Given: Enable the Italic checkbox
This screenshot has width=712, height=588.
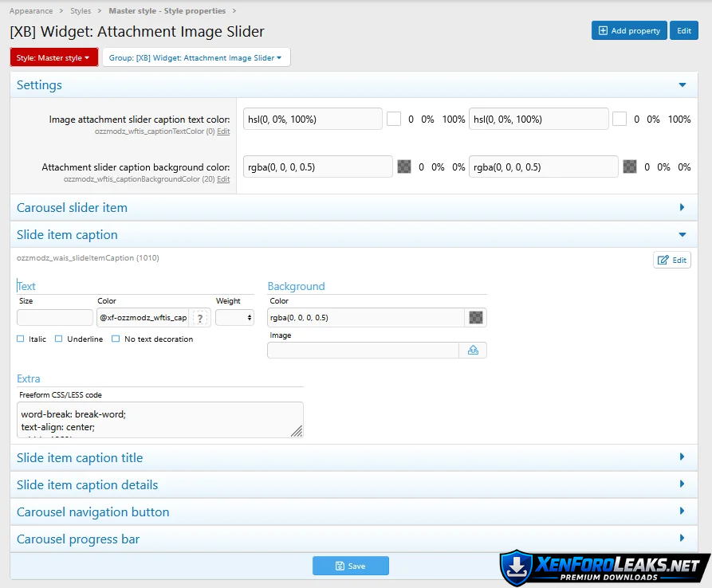Looking at the screenshot, I should click(x=21, y=339).
